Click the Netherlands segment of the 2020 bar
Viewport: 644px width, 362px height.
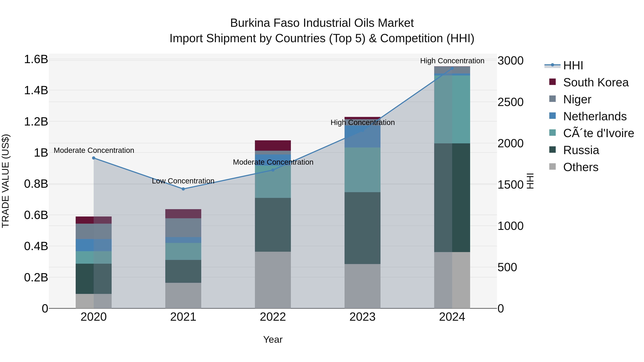[x=94, y=245]
